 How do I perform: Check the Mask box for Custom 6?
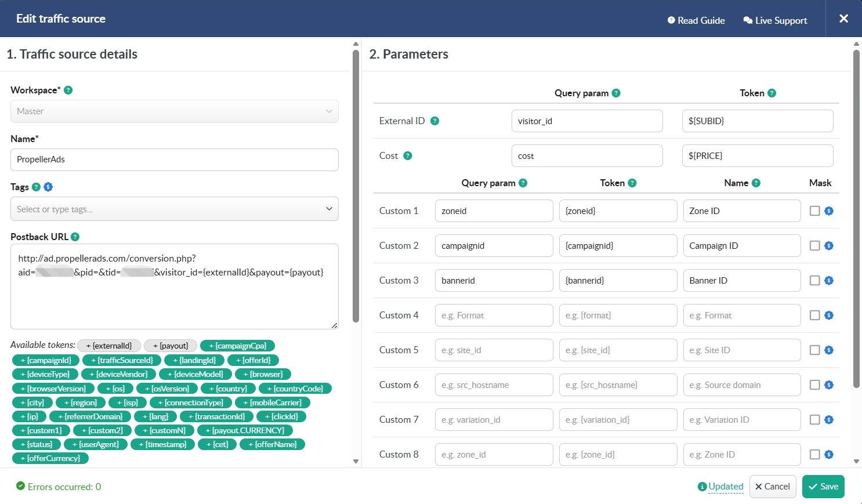pyautogui.click(x=814, y=385)
